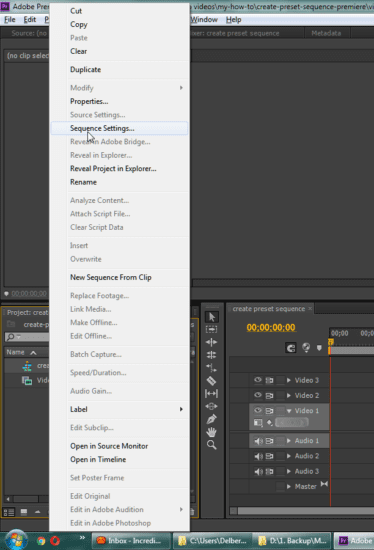The width and height of the screenshot is (374, 550).
Task: Collapse the Video 1 track
Action: pyautogui.click(x=289, y=411)
